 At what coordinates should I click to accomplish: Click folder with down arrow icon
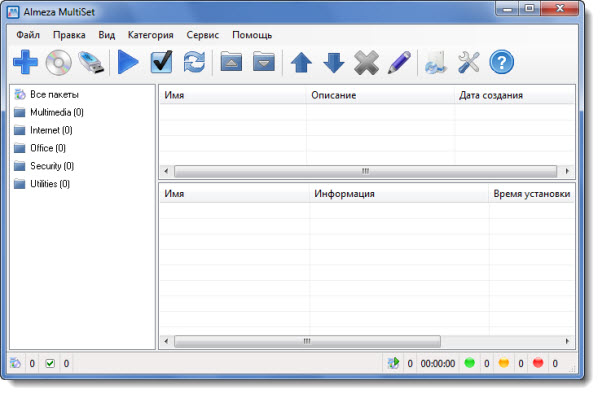(264, 62)
